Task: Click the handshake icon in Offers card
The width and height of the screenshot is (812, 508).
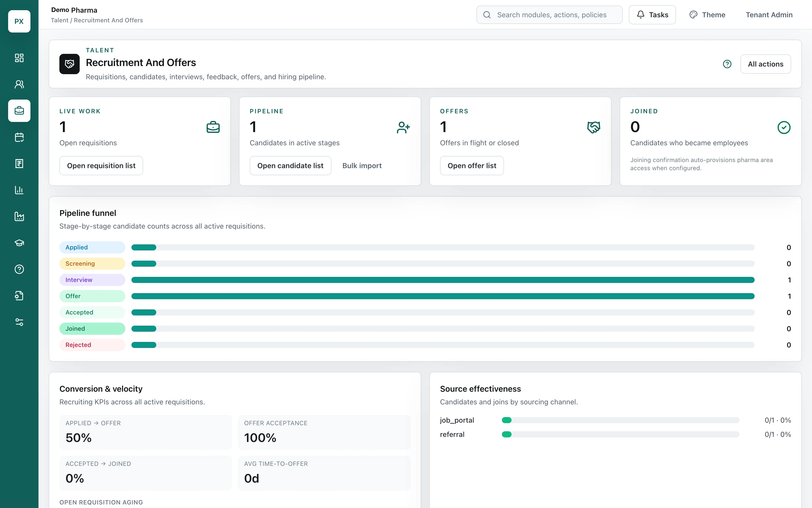Action: pyautogui.click(x=594, y=127)
